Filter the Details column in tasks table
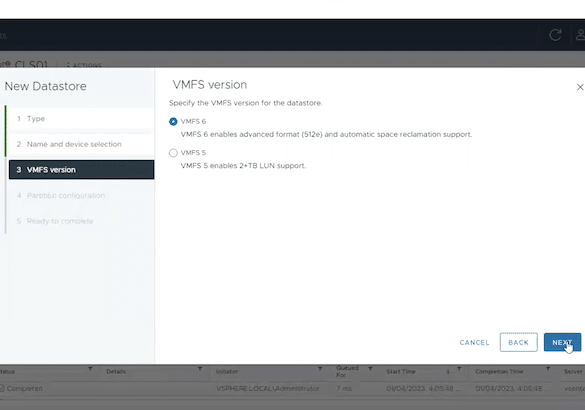 tap(200, 369)
